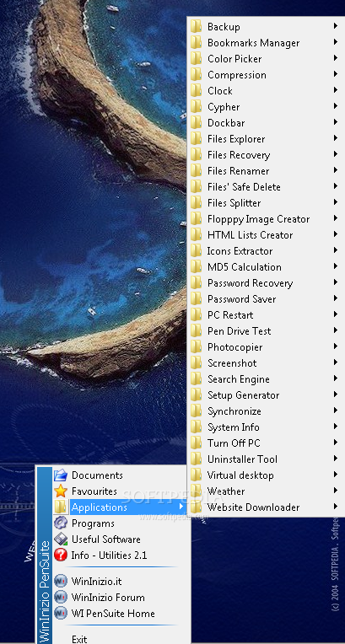Select the highlighted Applications label
The image size is (345, 644).
tap(99, 507)
